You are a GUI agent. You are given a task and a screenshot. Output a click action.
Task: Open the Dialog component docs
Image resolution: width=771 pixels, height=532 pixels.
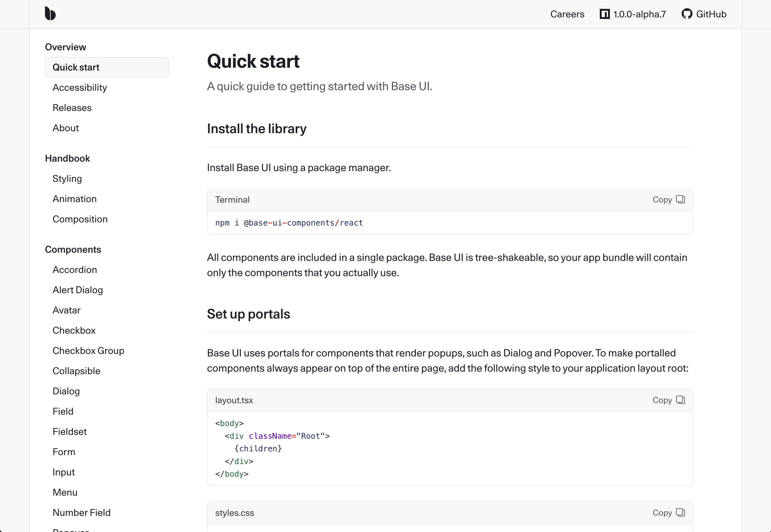pos(66,391)
